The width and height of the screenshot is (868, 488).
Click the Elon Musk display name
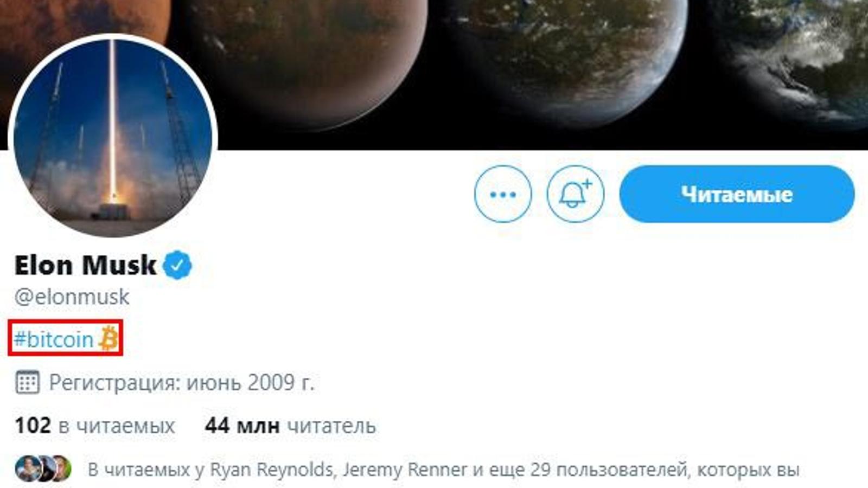click(x=86, y=265)
